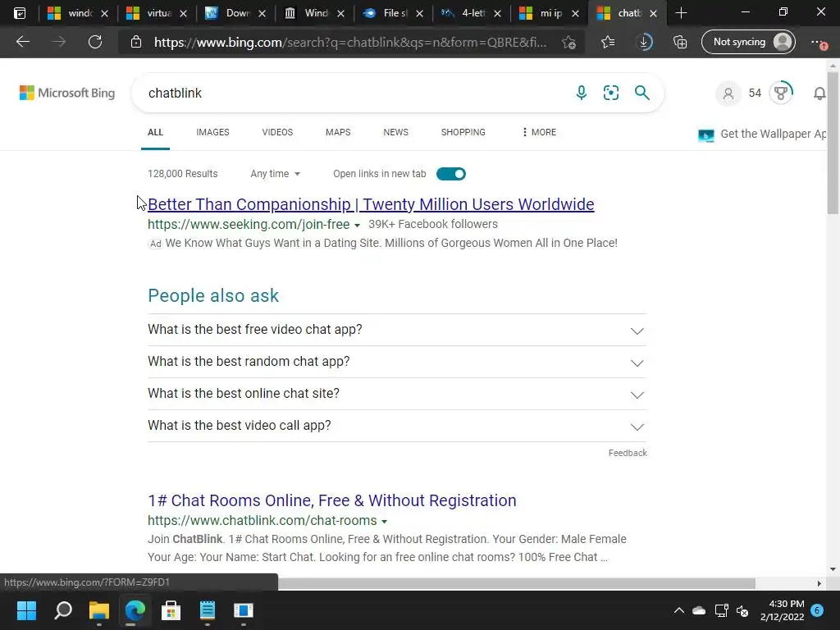This screenshot has height=630, width=840.
Task: Click the Rewards points count 54
Action: tap(755, 94)
